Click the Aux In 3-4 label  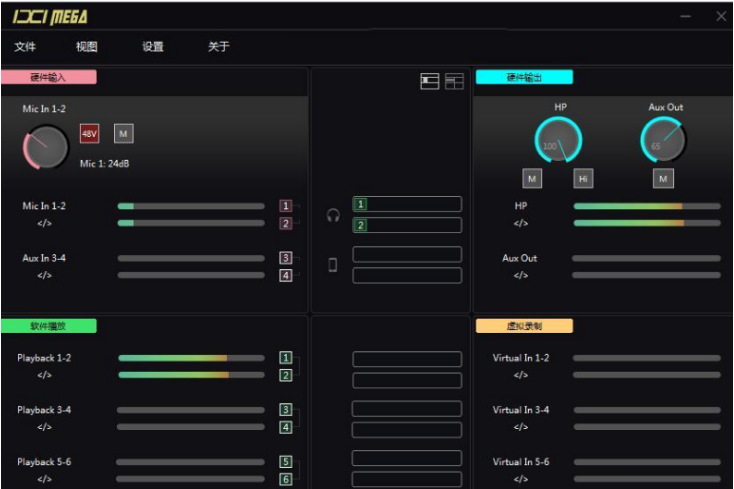pos(44,258)
